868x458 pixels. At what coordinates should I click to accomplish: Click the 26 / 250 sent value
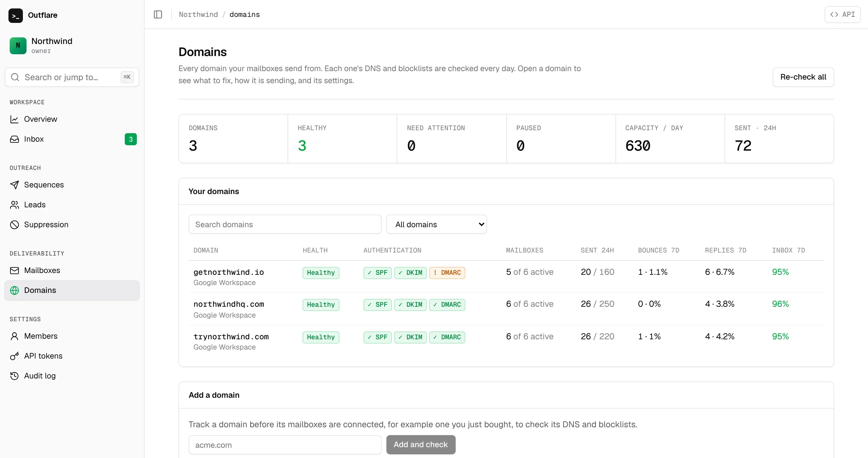[x=597, y=304]
